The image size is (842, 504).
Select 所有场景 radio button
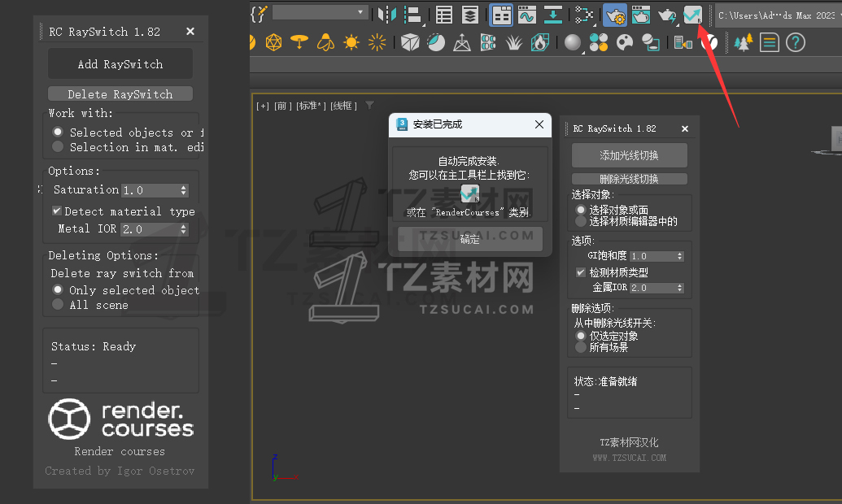[x=581, y=347]
